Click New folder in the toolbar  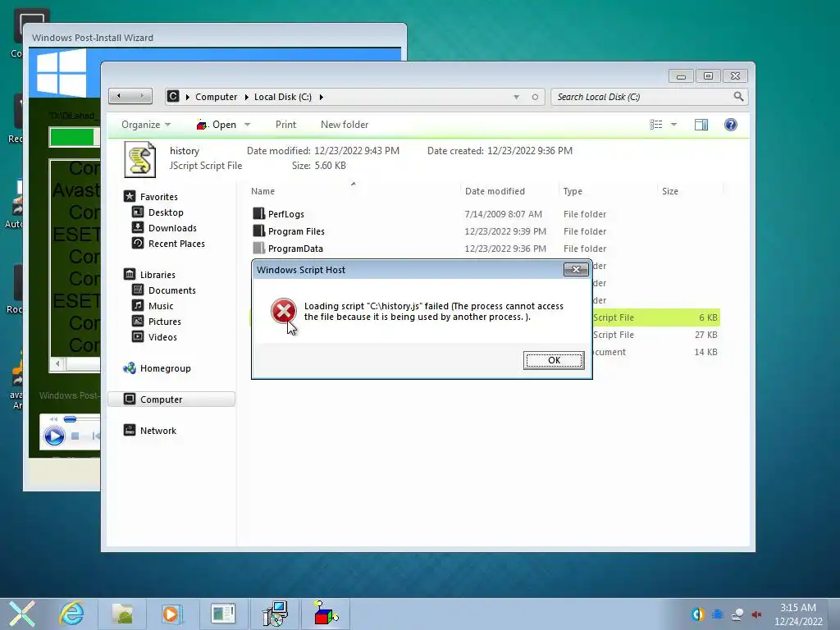point(345,125)
